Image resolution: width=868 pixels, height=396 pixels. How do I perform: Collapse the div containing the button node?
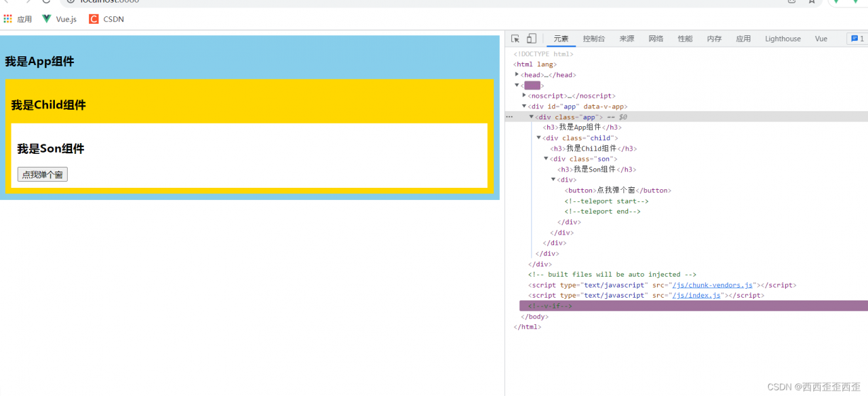coord(553,180)
